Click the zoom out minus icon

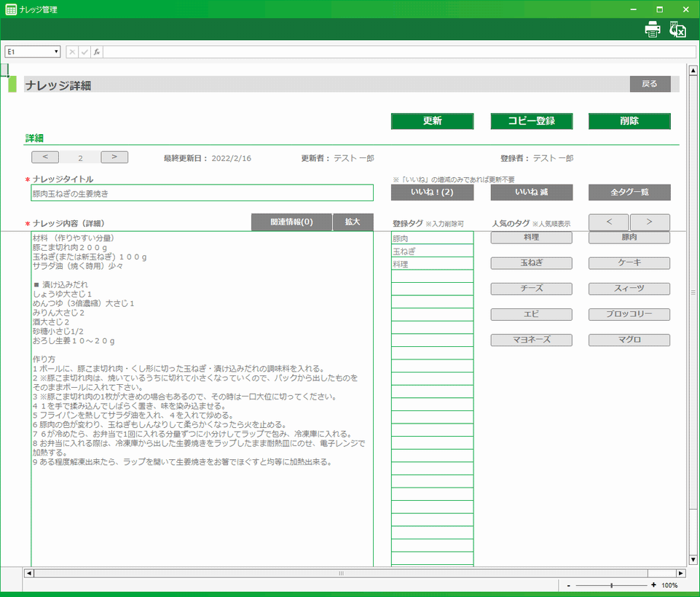(568, 585)
